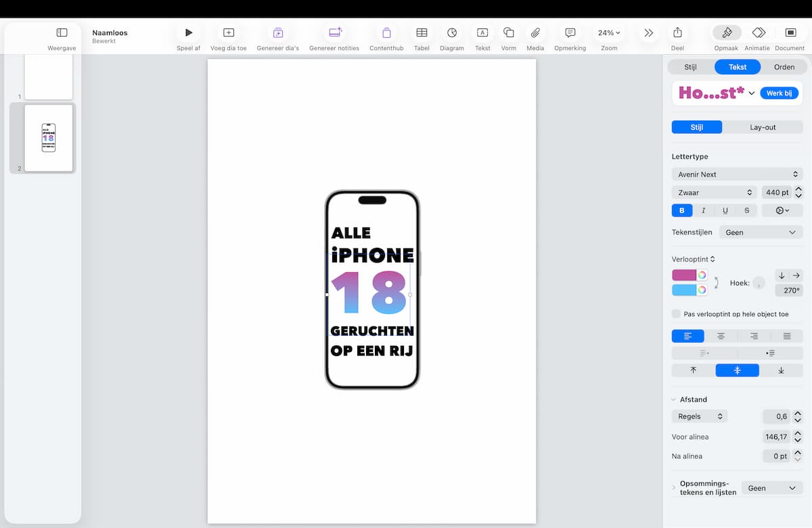
Task: Swap gradient colors with curved arrow icon
Action: point(716,282)
